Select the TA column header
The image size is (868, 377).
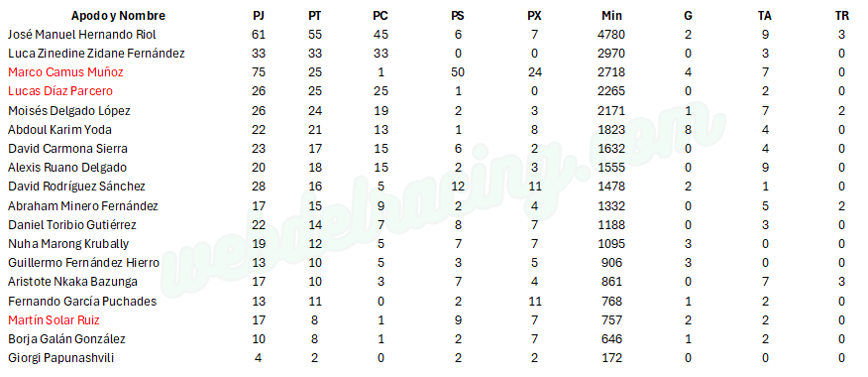(765, 16)
